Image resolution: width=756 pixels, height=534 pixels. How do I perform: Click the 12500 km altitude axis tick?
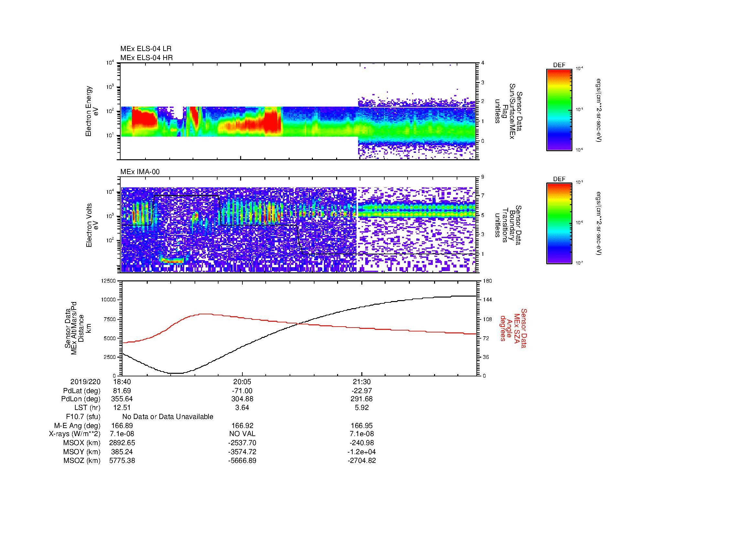(x=109, y=281)
